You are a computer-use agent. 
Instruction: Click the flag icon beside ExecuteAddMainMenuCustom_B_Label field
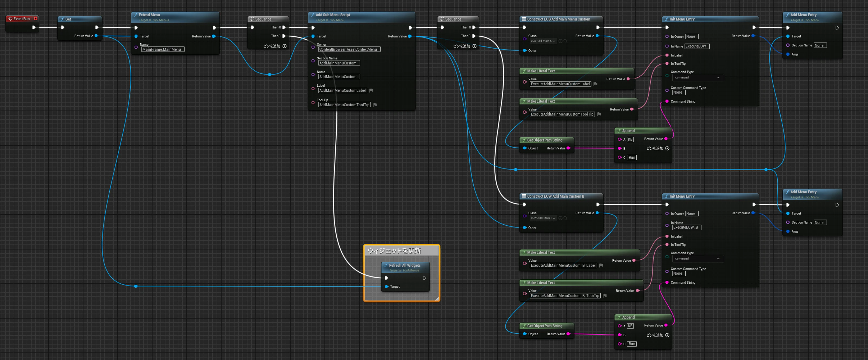click(x=601, y=265)
